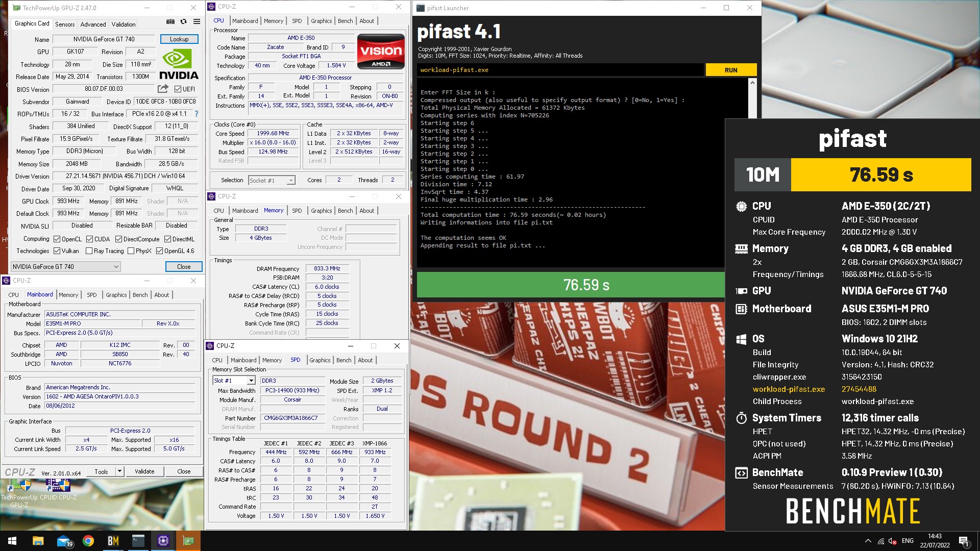The height and width of the screenshot is (551, 980).
Task: Toggle the OpenCL checkbox
Action: pos(57,239)
